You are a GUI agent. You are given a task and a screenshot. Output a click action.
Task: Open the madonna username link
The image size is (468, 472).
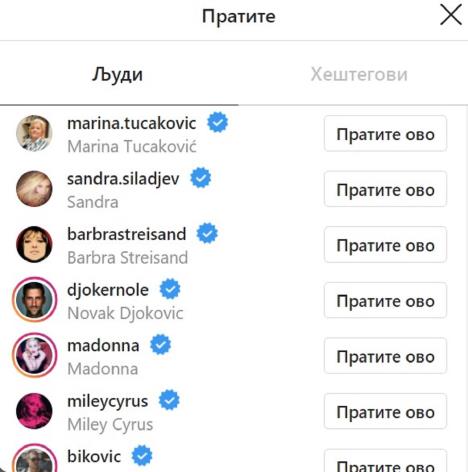coord(103,345)
